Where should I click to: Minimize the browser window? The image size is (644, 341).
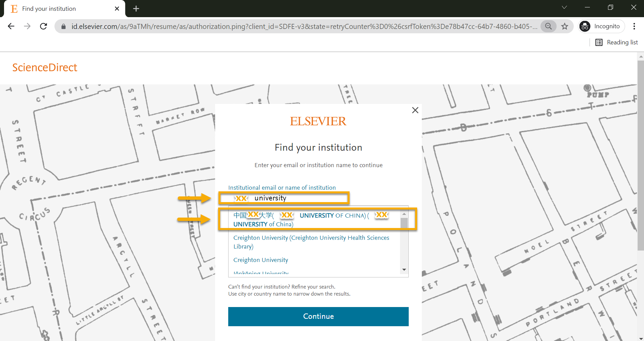(x=587, y=7)
